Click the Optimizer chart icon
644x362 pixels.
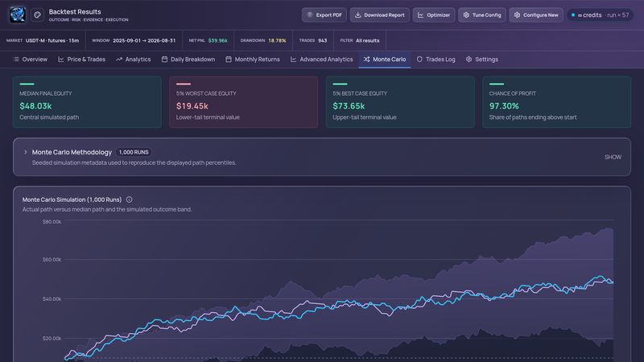click(420, 14)
